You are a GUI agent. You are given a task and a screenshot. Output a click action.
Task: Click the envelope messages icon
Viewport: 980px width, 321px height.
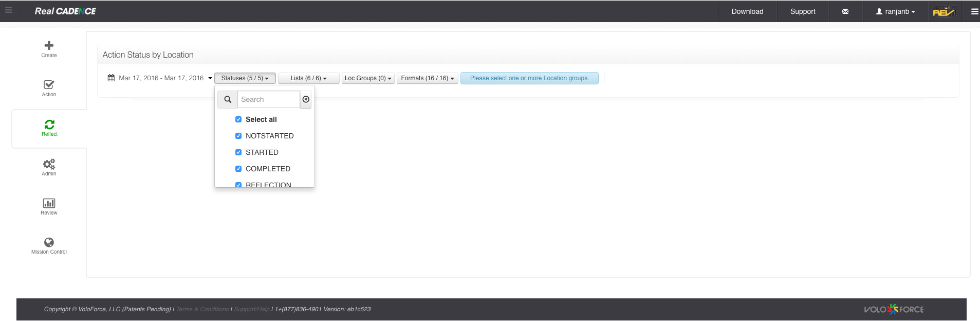pyautogui.click(x=845, y=11)
